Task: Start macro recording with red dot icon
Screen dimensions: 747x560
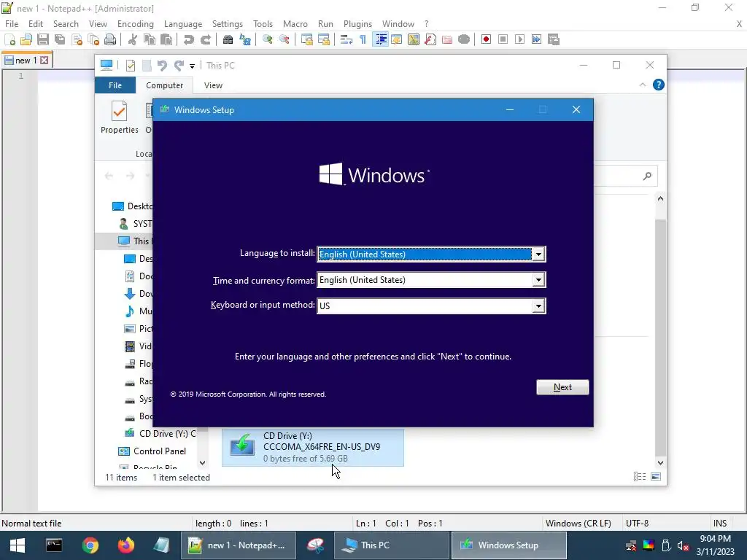Action: (x=486, y=39)
